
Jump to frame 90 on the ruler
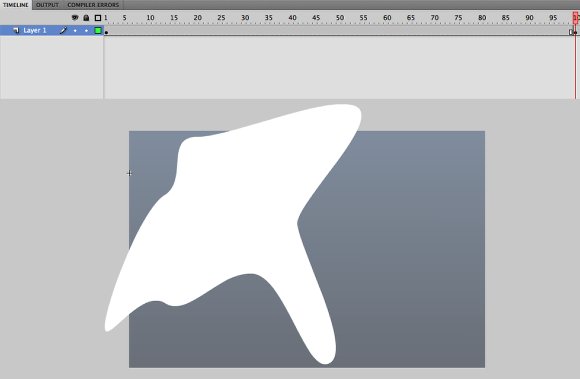529,18
